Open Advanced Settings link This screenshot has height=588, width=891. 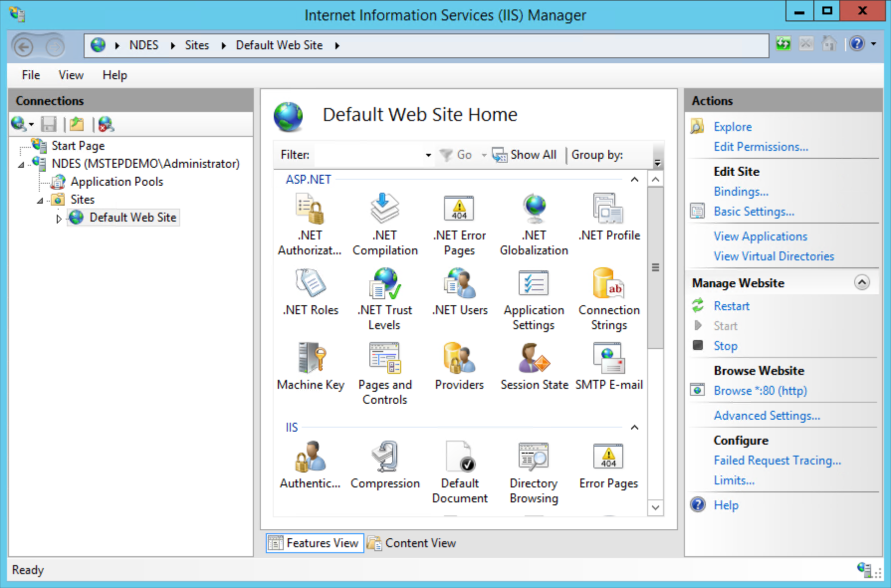click(x=767, y=416)
